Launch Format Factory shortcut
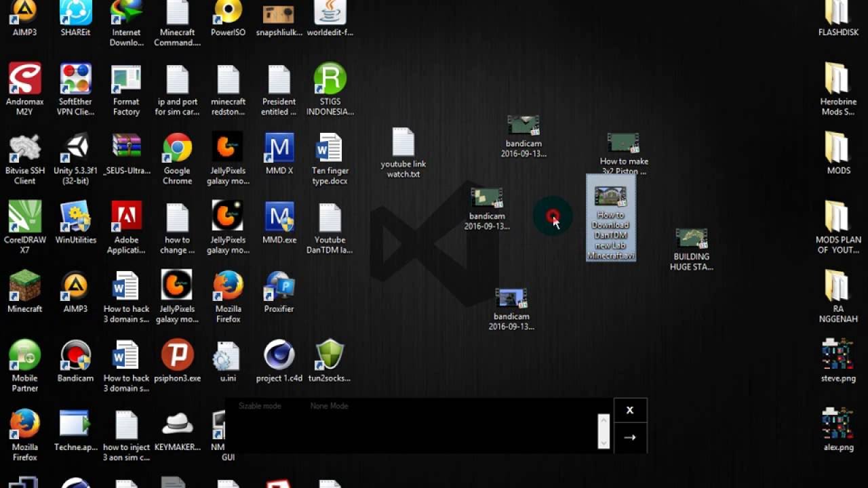 coord(126,89)
